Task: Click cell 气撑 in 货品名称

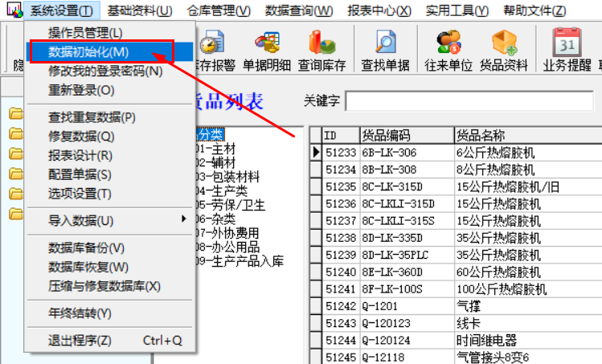Action: coord(528,306)
